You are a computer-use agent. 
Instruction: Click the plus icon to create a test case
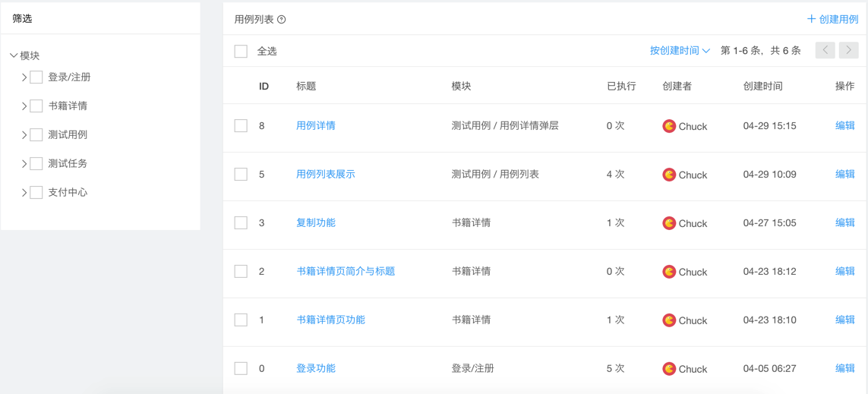(x=811, y=19)
